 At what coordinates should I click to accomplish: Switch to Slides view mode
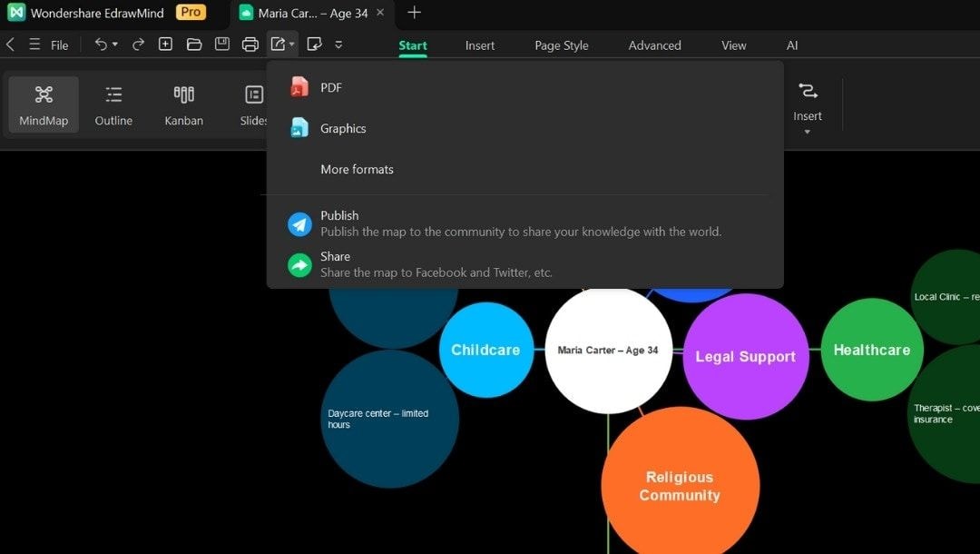point(252,104)
